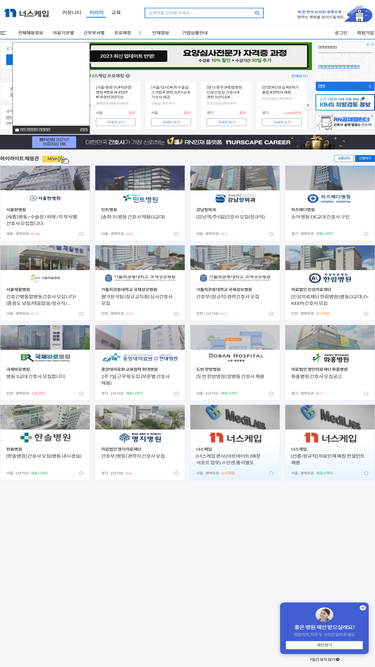Open the 국제바로병원 job thumbnail
375x667 pixels.
click(x=45, y=337)
